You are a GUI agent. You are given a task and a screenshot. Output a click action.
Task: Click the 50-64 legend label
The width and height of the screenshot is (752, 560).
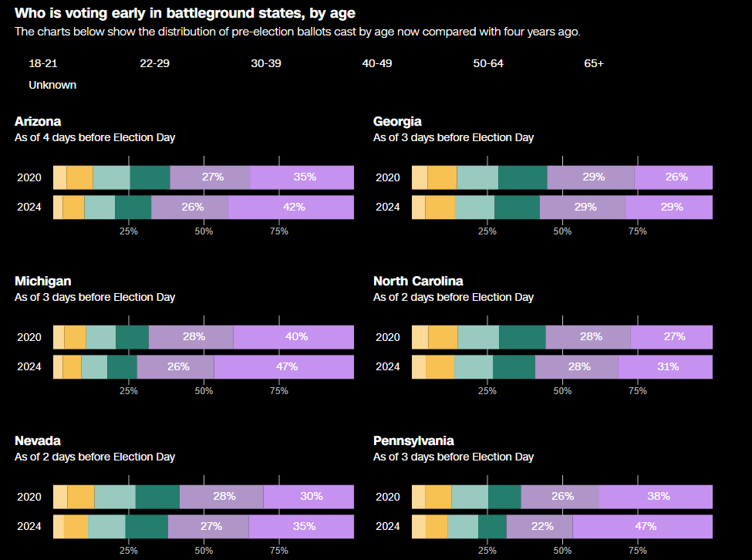(x=488, y=63)
